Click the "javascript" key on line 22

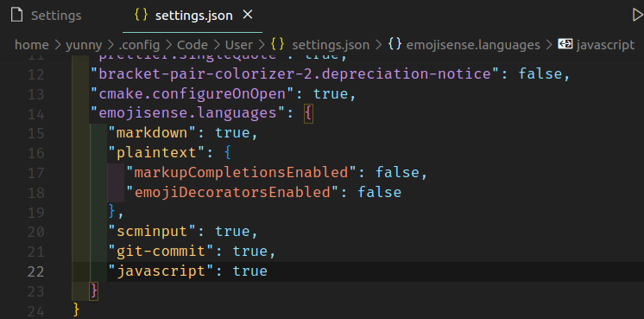point(161,271)
